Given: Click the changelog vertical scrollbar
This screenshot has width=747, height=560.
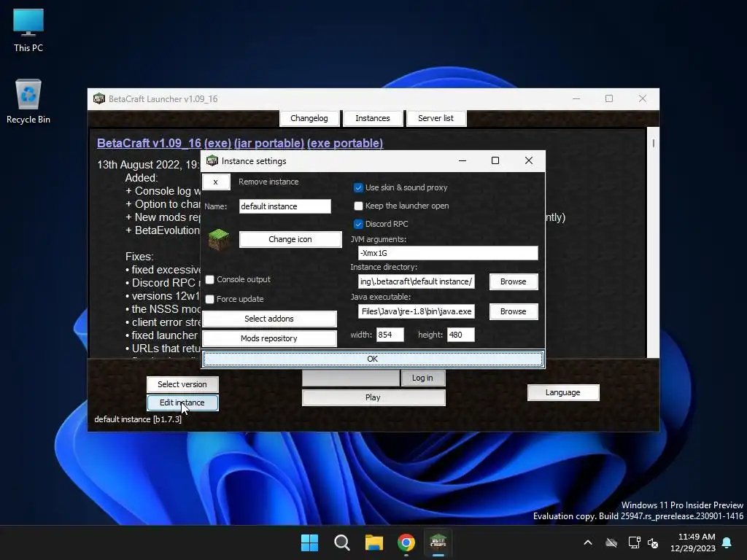Looking at the screenshot, I should pos(653,242).
